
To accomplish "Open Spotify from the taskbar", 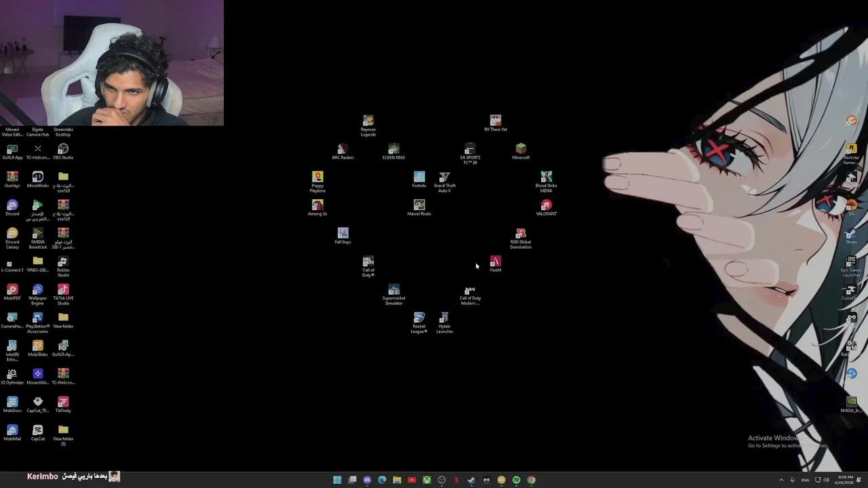I will click(516, 480).
